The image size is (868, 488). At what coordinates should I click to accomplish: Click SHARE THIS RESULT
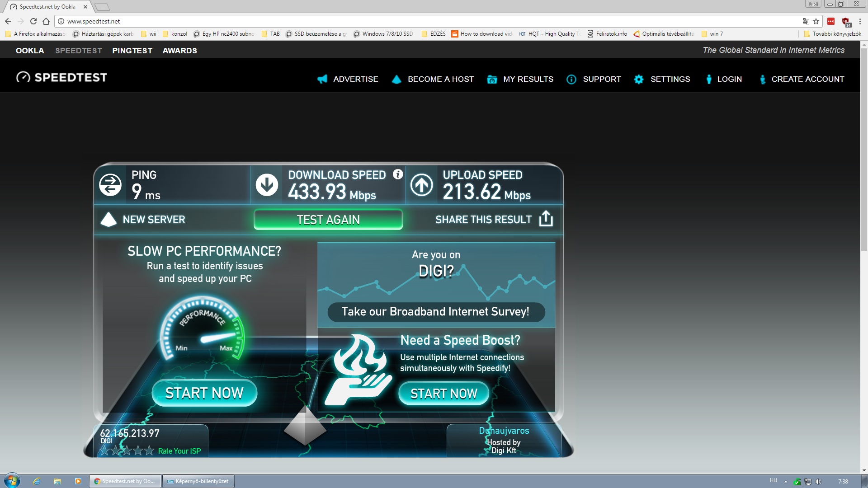pyautogui.click(x=483, y=220)
